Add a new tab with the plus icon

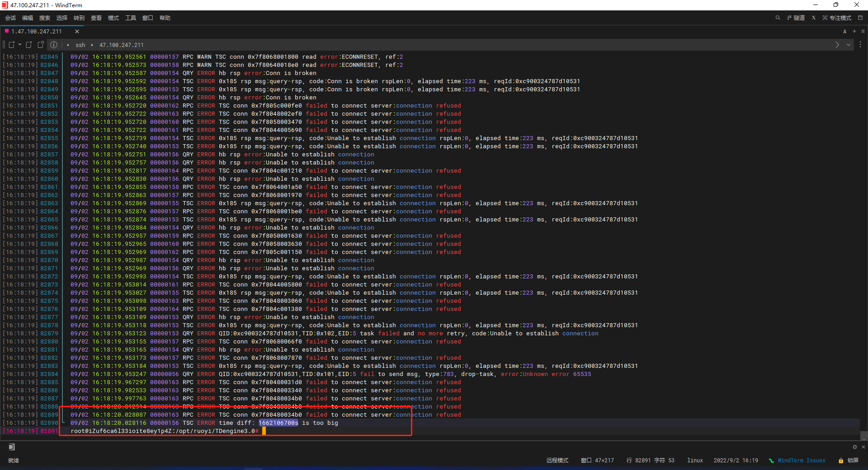point(854,32)
